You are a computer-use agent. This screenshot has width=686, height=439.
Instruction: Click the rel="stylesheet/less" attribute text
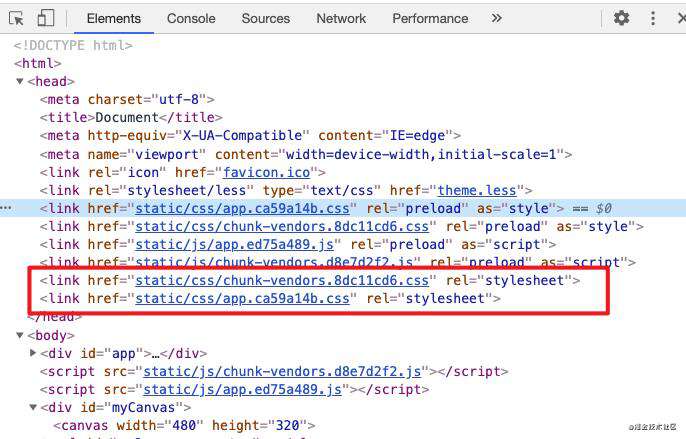pos(171,190)
